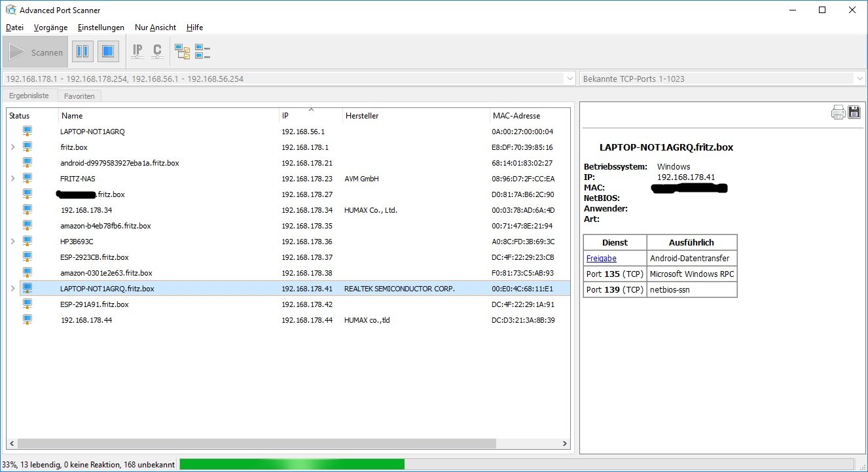
Task: Click computer icon in the 192.168.178.34 row
Action: [27, 209]
